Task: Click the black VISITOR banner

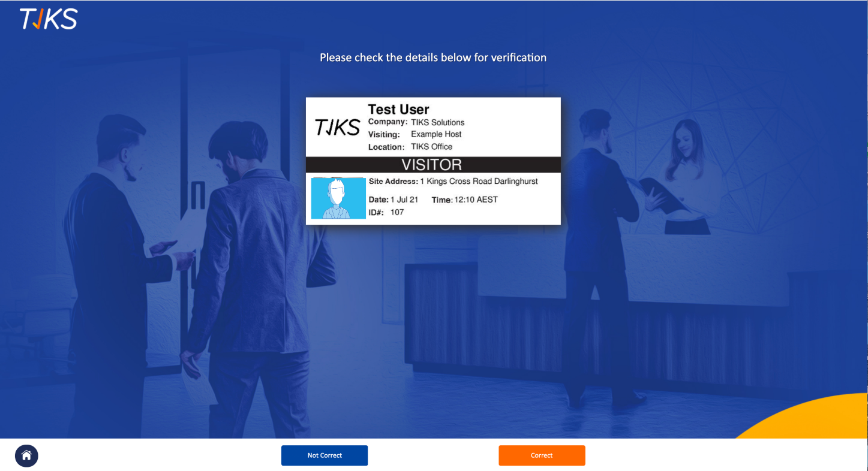Action: click(433, 165)
